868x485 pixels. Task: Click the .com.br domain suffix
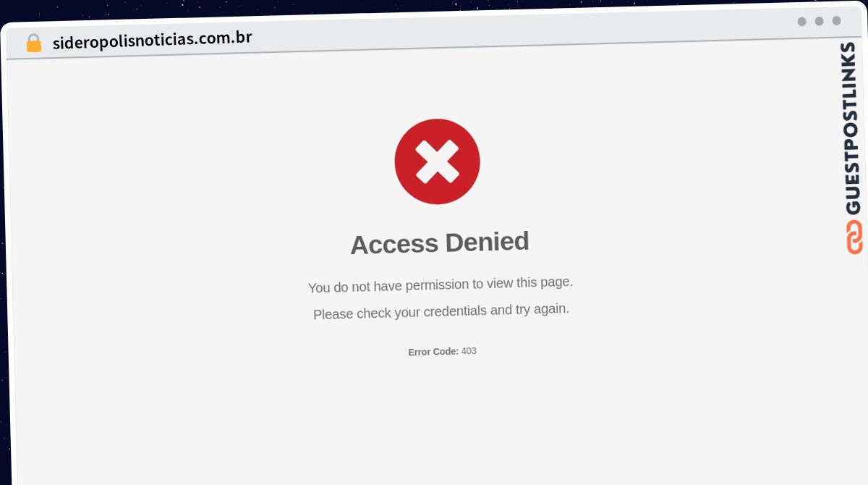coord(224,37)
